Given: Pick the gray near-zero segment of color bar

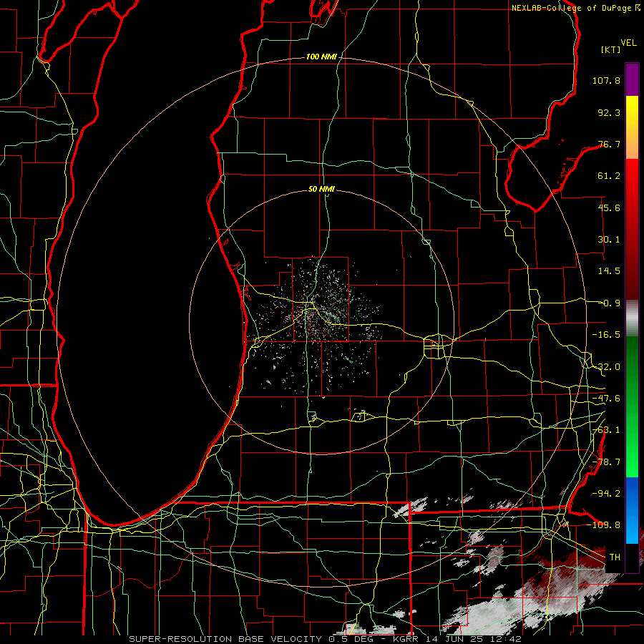Looking at the screenshot, I should pyautogui.click(x=632, y=318).
